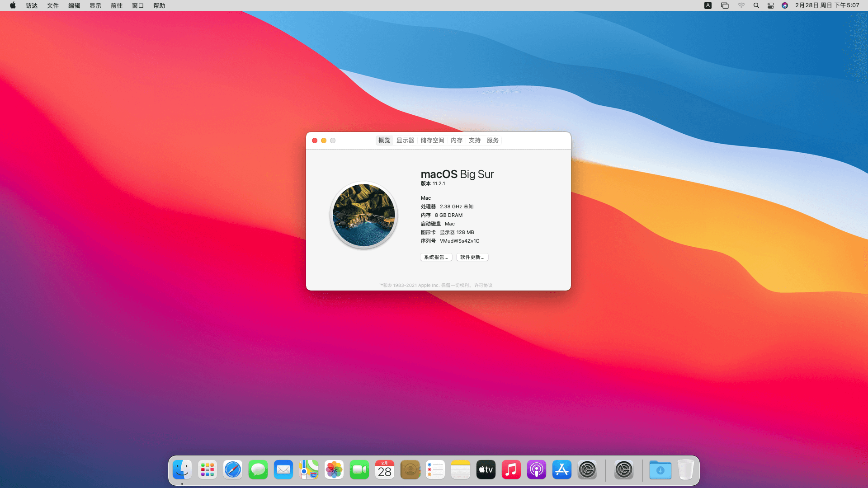Open the 前往 menu
The height and width of the screenshot is (488, 868).
[117, 5]
